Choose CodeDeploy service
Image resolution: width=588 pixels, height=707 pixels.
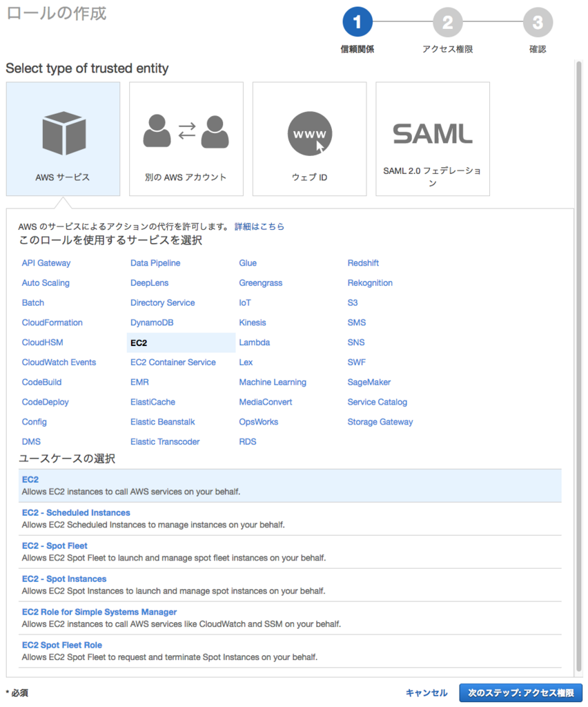tap(46, 402)
